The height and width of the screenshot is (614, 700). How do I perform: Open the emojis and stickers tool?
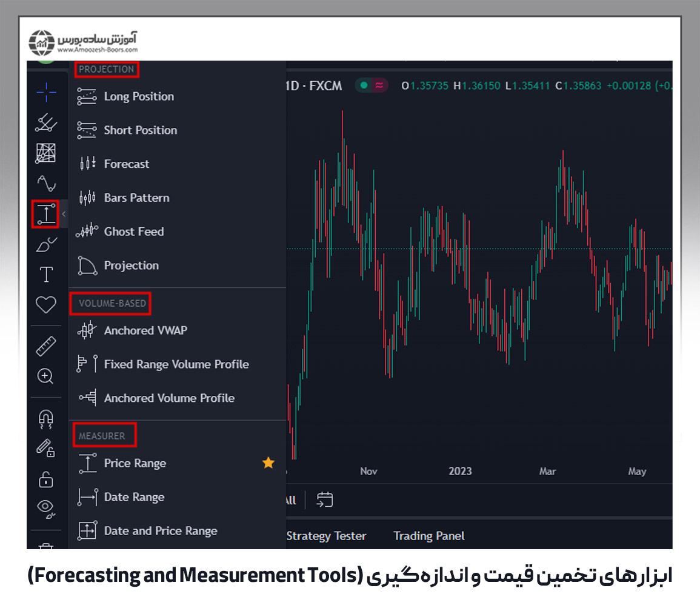(46, 305)
